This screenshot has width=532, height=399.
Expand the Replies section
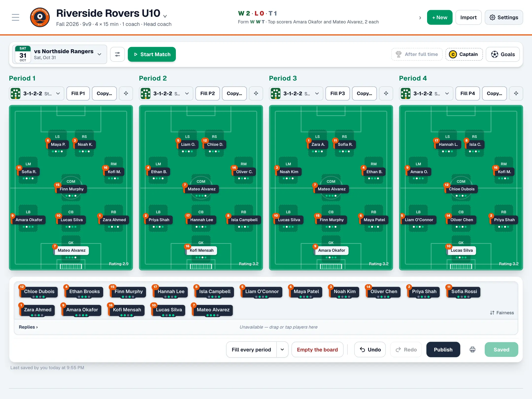point(28,327)
